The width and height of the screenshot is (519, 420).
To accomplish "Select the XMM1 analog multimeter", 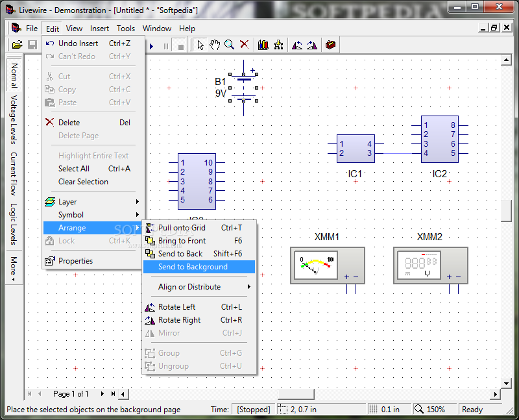I will click(x=328, y=266).
